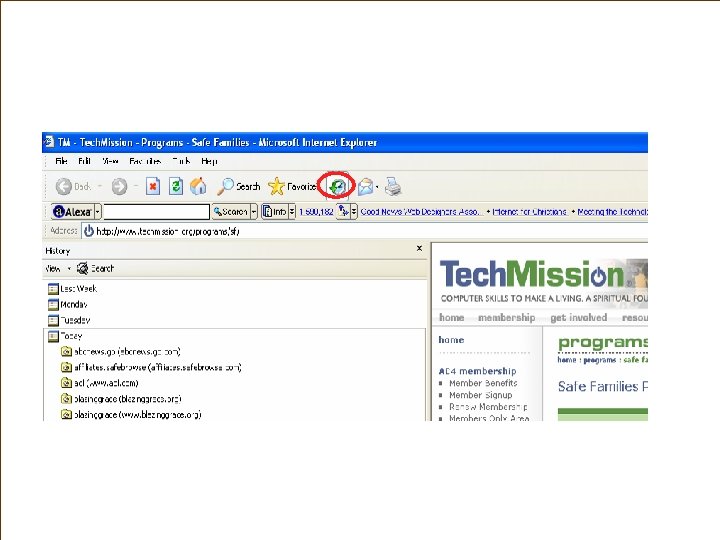The image size is (720, 540).
Task: Open Internet for Christians link
Action: [529, 212]
